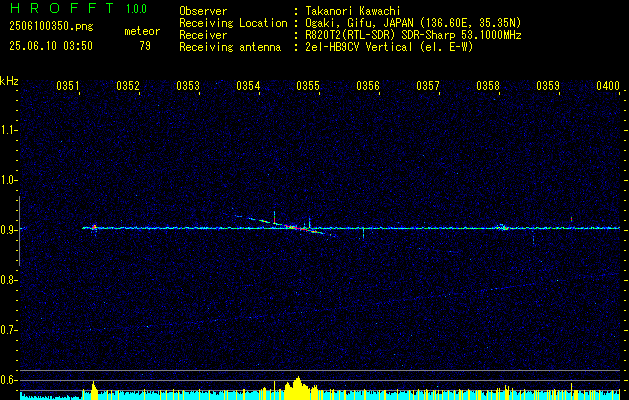Click the 1.0 kHz axis label

click(x=8, y=180)
